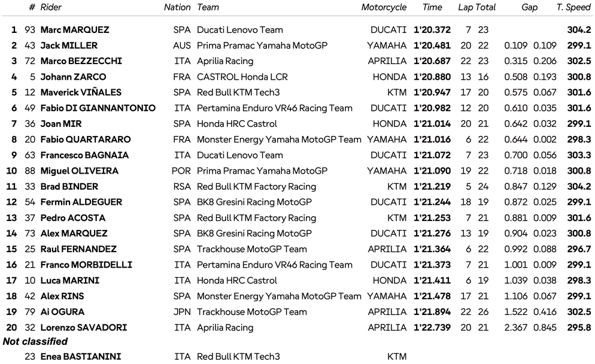
Task: Click the Rider column header
Action: [x=51, y=8]
